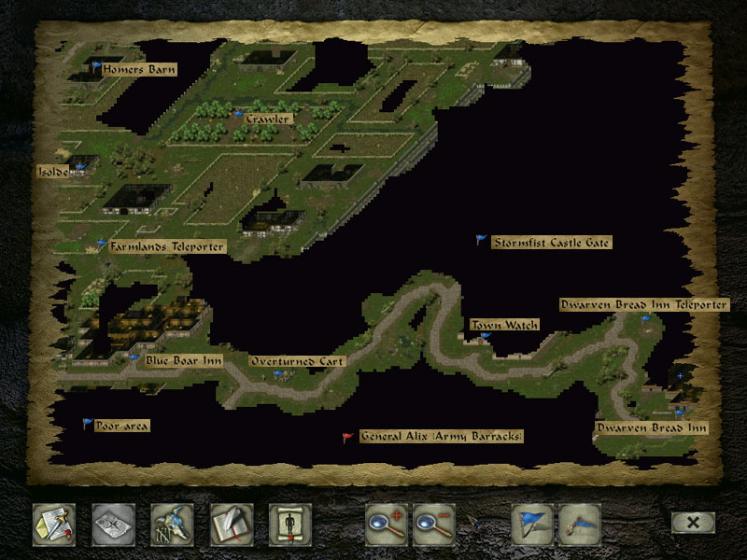Select the Farmlands Teleporter label
The image size is (747, 560).
pyautogui.click(x=167, y=246)
